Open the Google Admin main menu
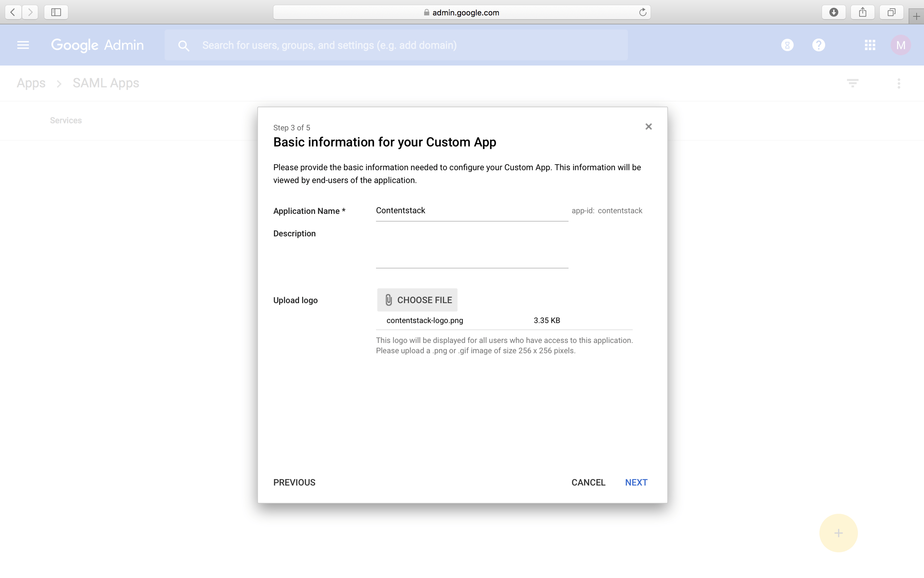Image resolution: width=924 pixels, height=578 pixels. [23, 45]
